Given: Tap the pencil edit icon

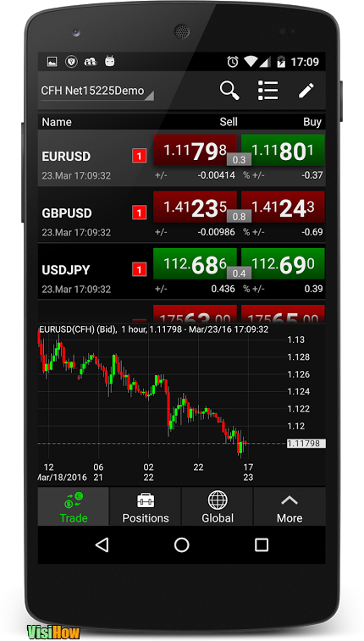Looking at the screenshot, I should pyautogui.click(x=306, y=91).
